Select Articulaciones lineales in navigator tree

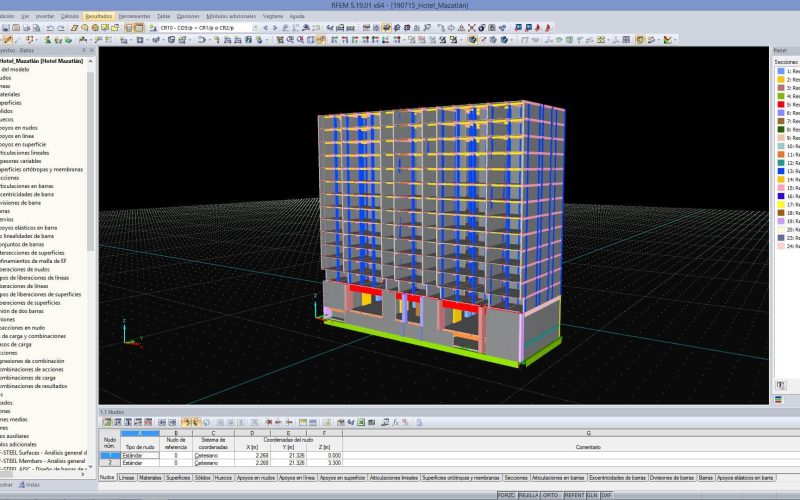coord(24,153)
